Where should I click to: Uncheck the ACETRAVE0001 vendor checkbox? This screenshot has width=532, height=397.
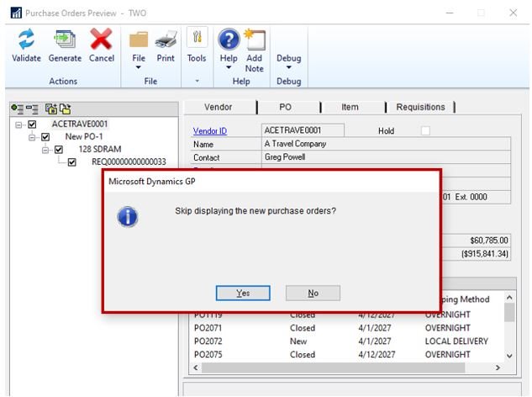[x=32, y=124]
